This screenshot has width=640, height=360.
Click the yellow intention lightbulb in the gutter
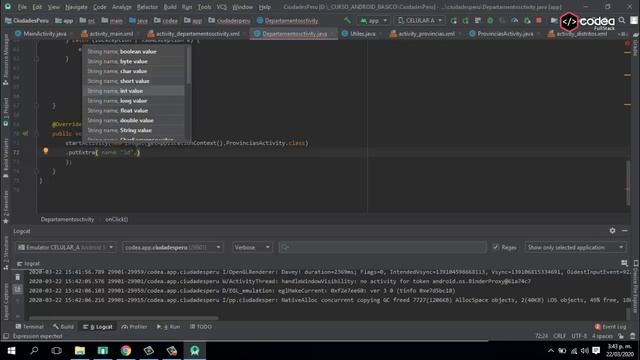46,151
